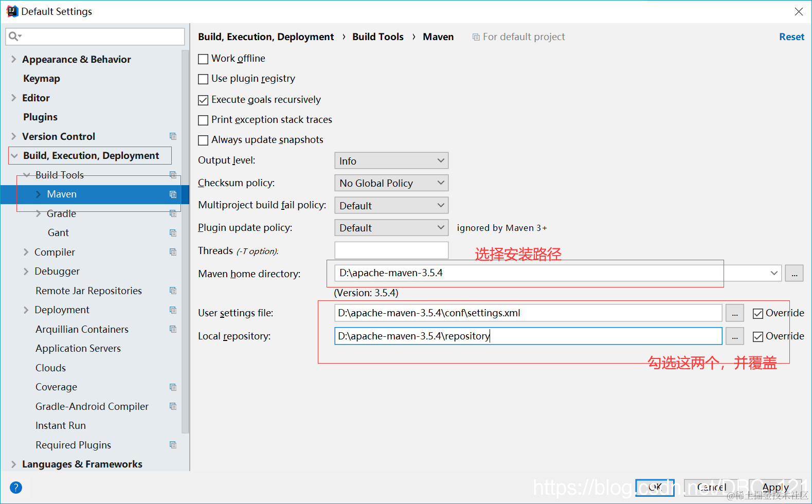The height and width of the screenshot is (504, 812).
Task: Click the User settings file path field
Action: tap(528, 313)
